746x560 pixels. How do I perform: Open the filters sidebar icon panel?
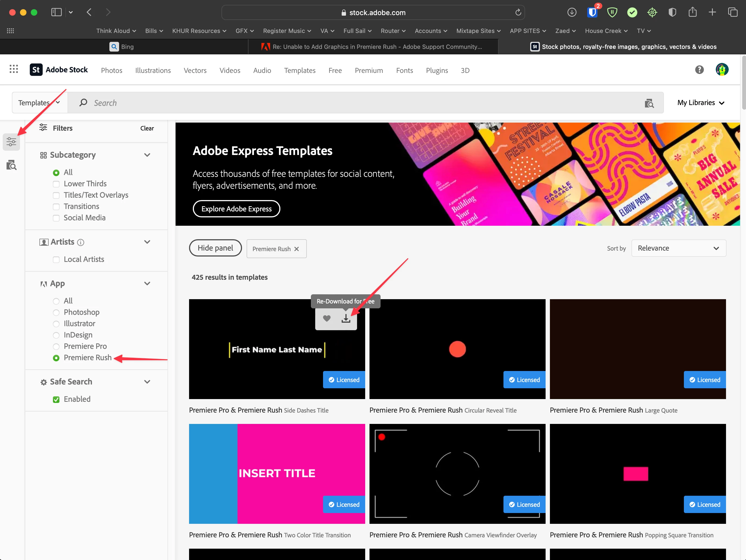pos(11,141)
